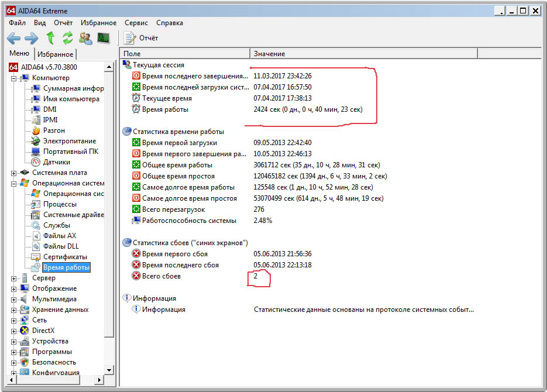The image size is (547, 392).
Task: Click the Безопасность shield icon
Action: [x=25, y=362]
